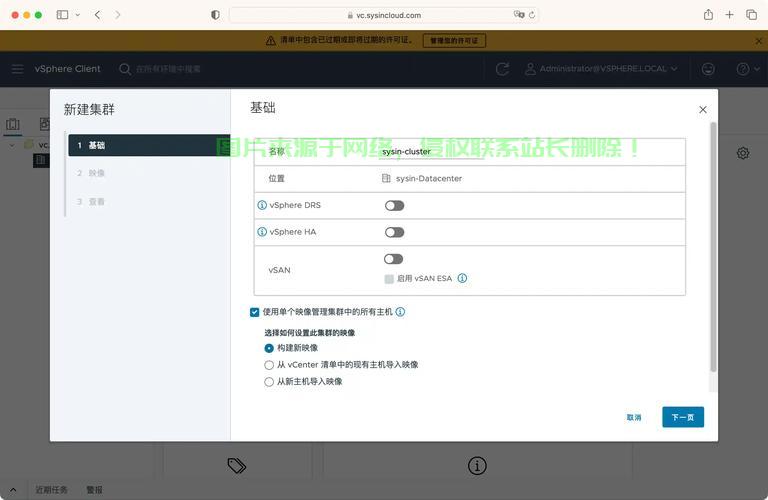Open a new Safari tab

coord(729,15)
